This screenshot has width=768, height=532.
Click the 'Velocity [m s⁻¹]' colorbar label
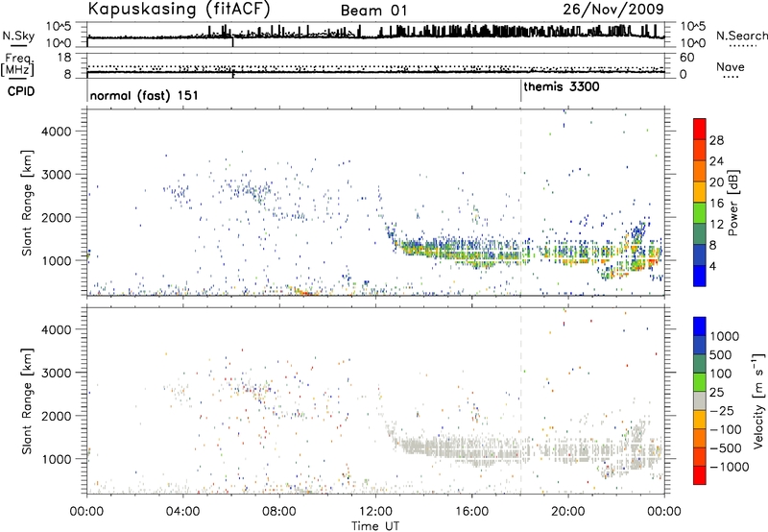pos(758,400)
